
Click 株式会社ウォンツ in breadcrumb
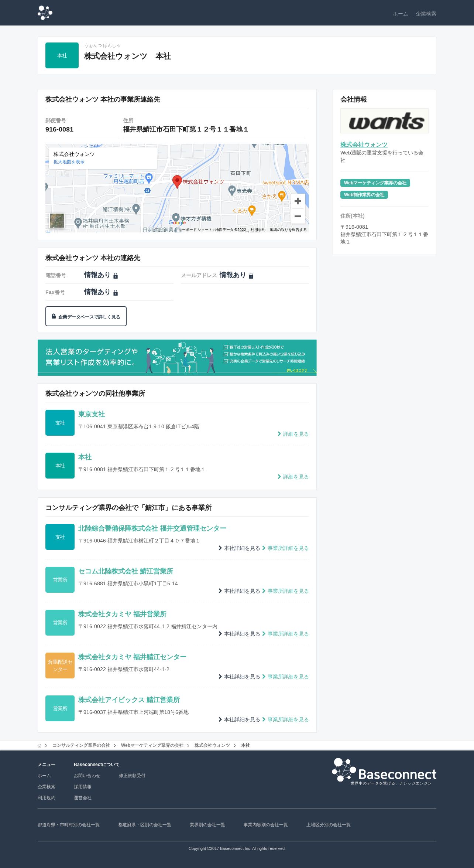click(212, 745)
